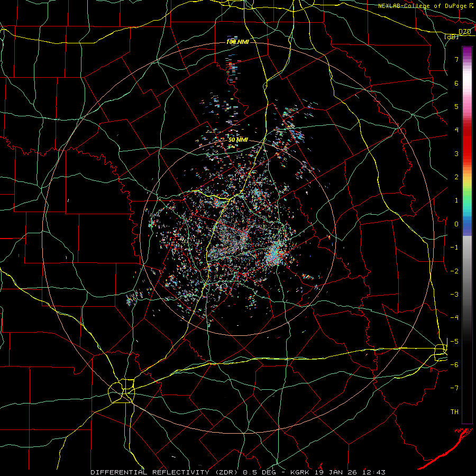Click the -2 value on the color scale
The height and width of the screenshot is (476, 476).
(x=454, y=271)
